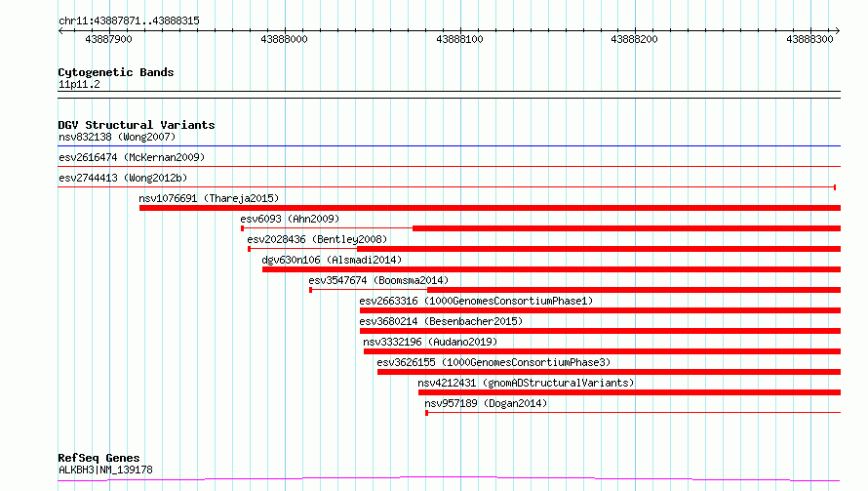Open variant label nsv1076691 (Thareja2015)

(x=209, y=198)
